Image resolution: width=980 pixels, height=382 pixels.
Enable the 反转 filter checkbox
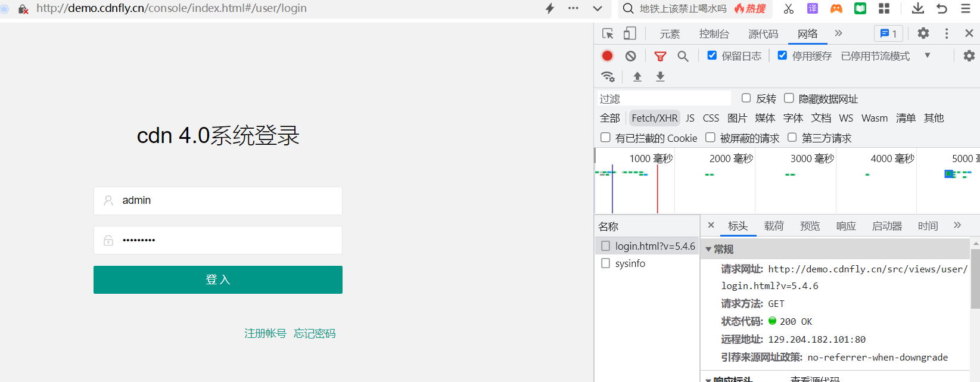coord(746,98)
